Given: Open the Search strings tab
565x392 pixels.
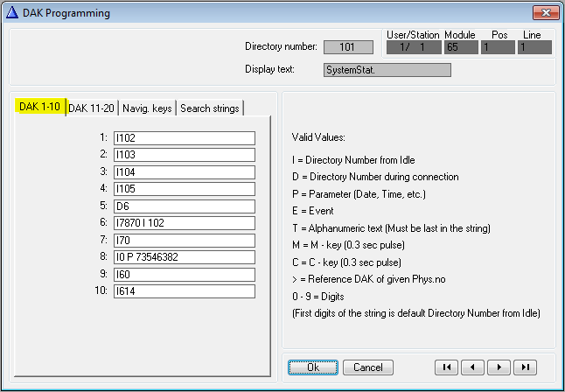Looking at the screenshot, I should 210,108.
